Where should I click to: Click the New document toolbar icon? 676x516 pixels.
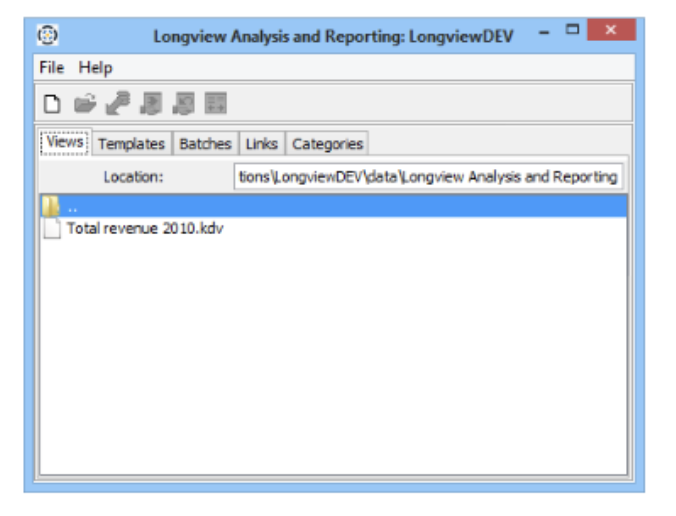(53, 103)
